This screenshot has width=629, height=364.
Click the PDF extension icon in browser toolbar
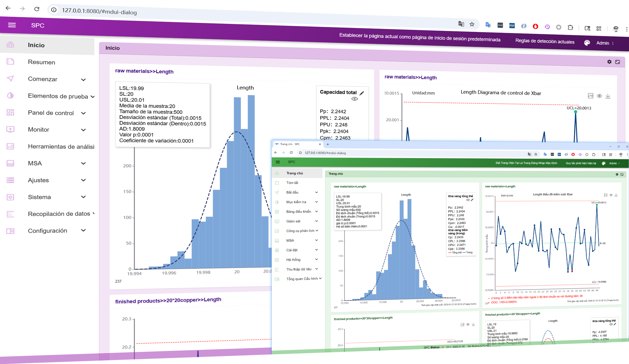(x=512, y=25)
